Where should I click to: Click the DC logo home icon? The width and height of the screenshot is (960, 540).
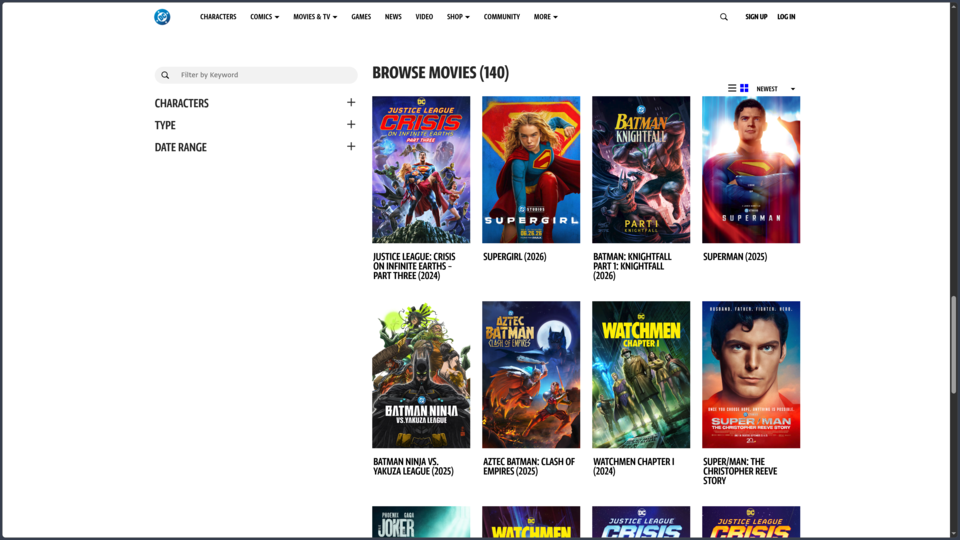coord(162,17)
